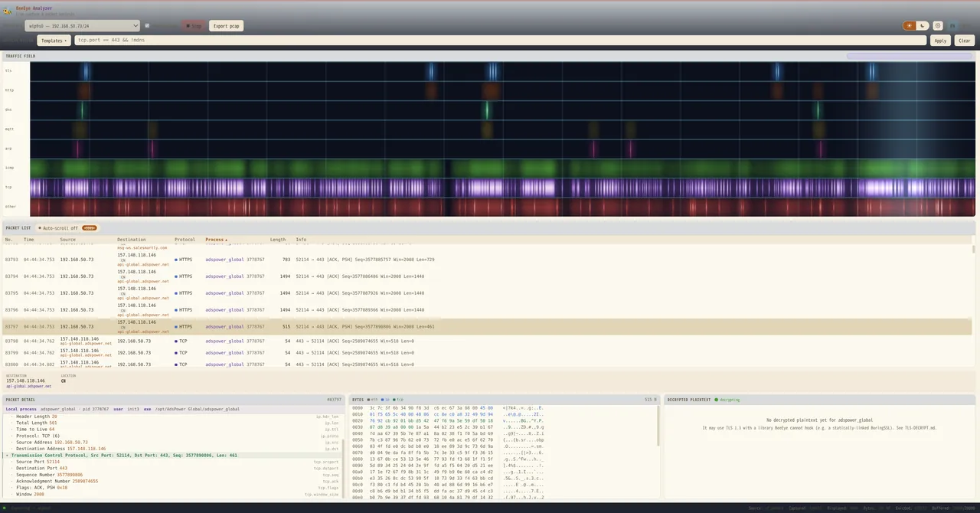Image resolution: width=980 pixels, height=513 pixels.
Task: Sort by Time column header
Action: click(x=29, y=240)
